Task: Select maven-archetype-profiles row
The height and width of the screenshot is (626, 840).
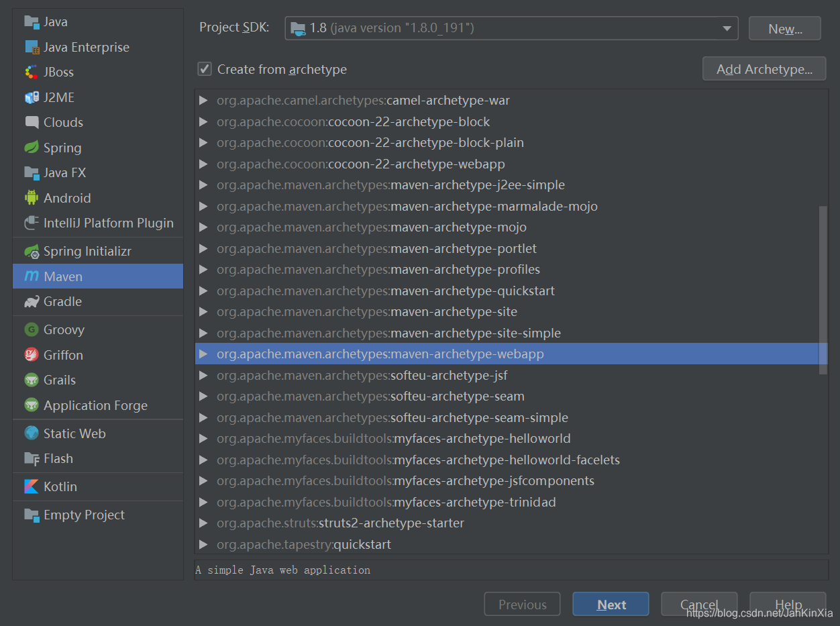Action: coord(511,270)
